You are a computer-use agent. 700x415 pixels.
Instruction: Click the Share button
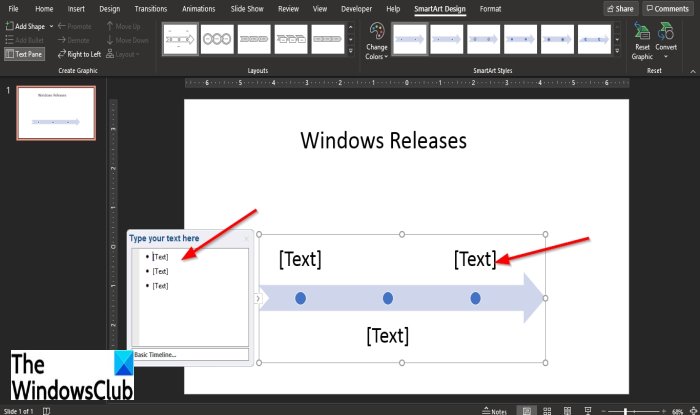[621, 8]
